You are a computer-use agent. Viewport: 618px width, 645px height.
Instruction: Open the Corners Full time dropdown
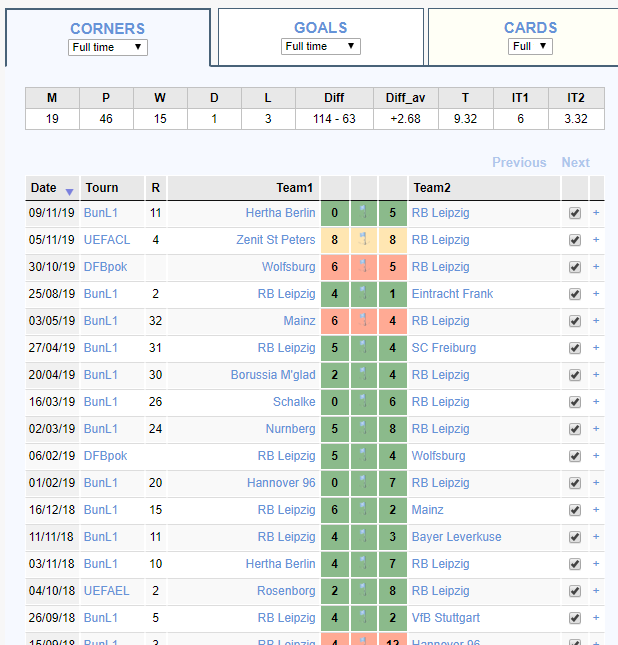click(x=108, y=47)
